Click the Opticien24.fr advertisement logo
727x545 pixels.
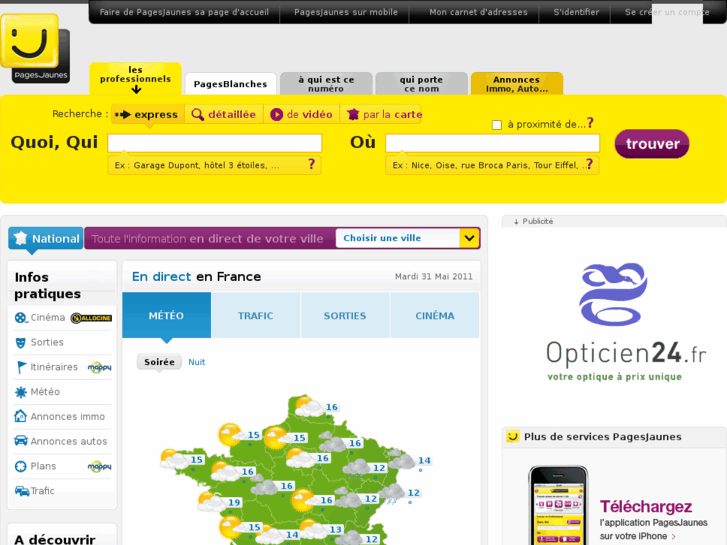(626, 322)
